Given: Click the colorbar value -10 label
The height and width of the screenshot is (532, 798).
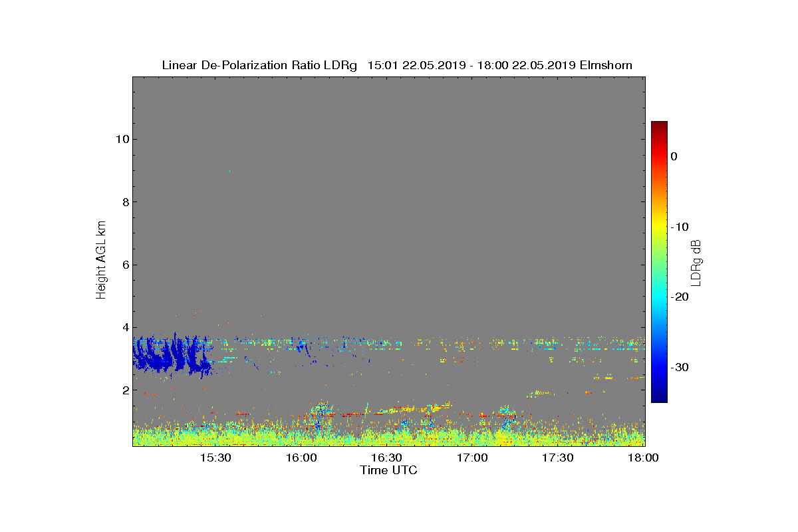Looking at the screenshot, I should (680, 227).
